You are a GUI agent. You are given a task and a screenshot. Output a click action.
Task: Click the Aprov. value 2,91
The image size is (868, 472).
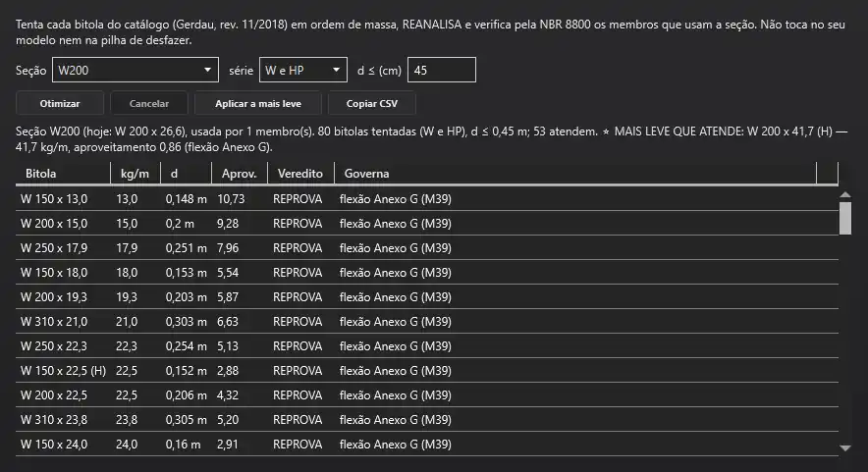(228, 445)
